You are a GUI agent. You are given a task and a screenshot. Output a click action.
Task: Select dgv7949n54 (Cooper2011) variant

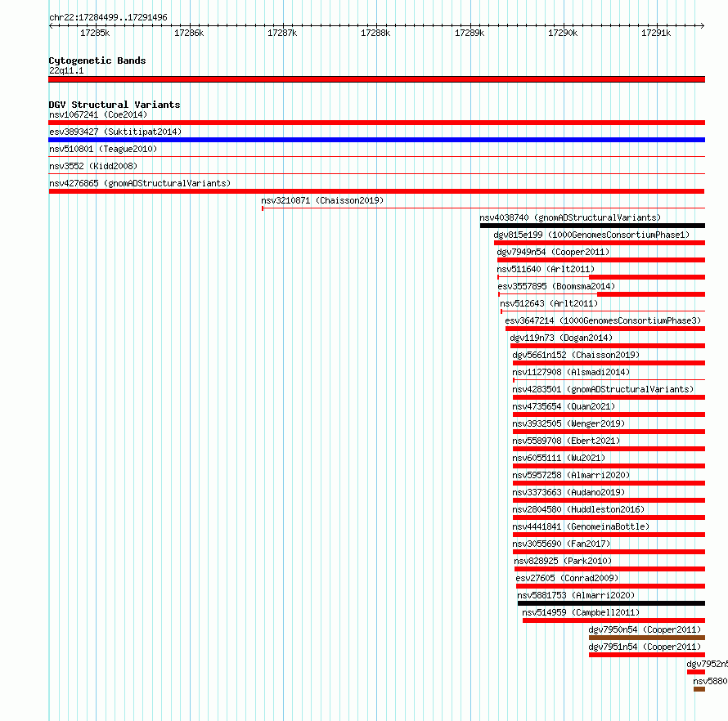tap(553, 252)
